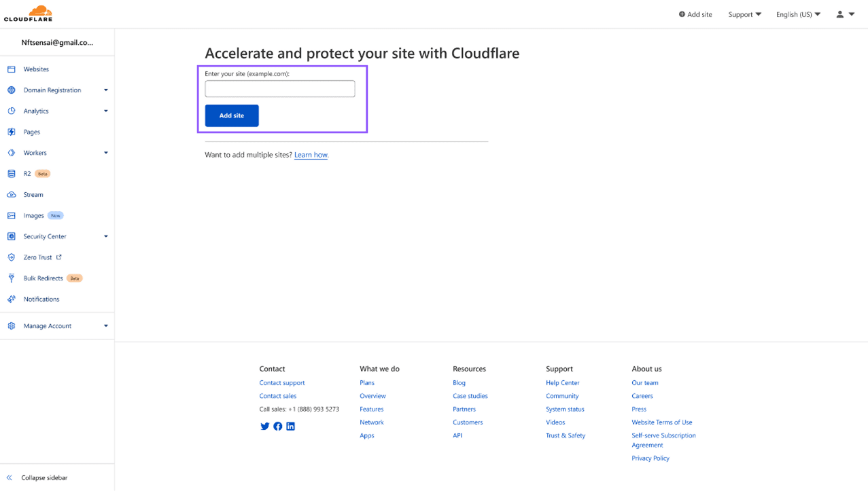Open the Contact sales link
This screenshot has height=491, width=868.
(278, 396)
